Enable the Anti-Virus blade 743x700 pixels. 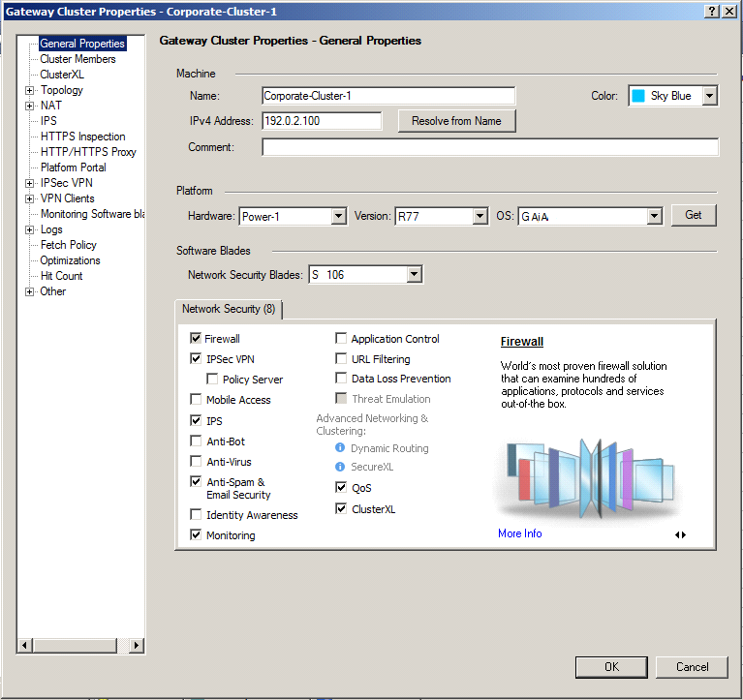[x=196, y=461]
